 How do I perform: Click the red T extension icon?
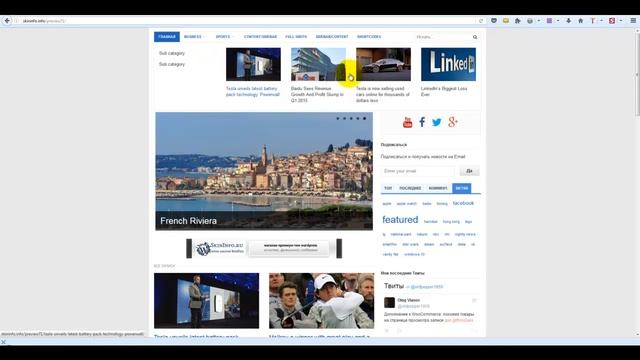(x=593, y=20)
